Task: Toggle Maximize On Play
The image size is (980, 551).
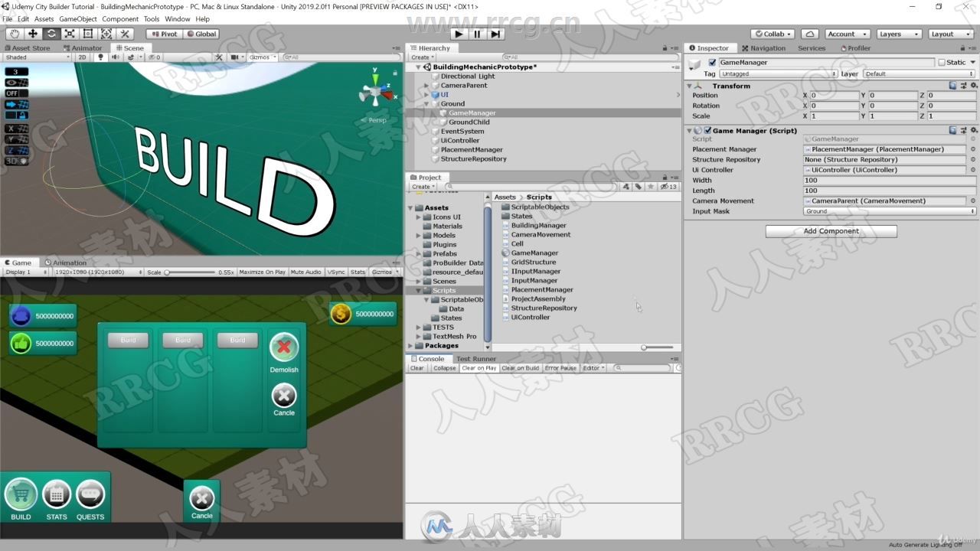Action: pos(262,272)
